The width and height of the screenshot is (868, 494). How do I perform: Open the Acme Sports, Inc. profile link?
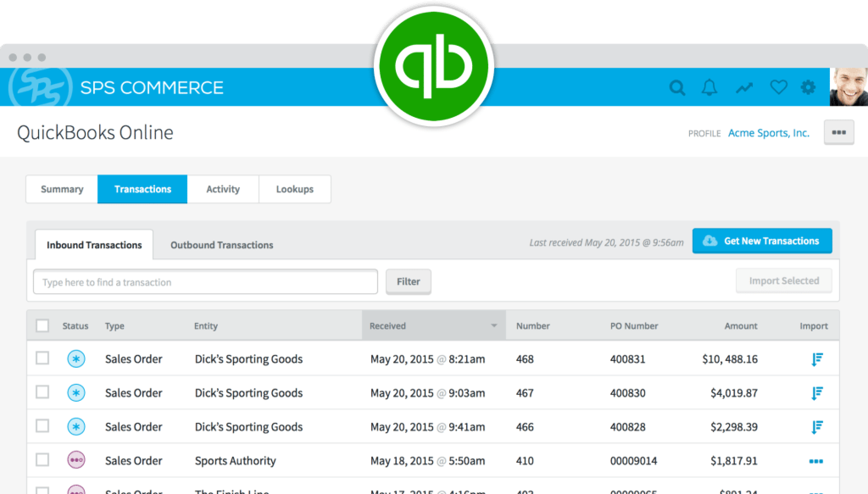[x=768, y=133]
